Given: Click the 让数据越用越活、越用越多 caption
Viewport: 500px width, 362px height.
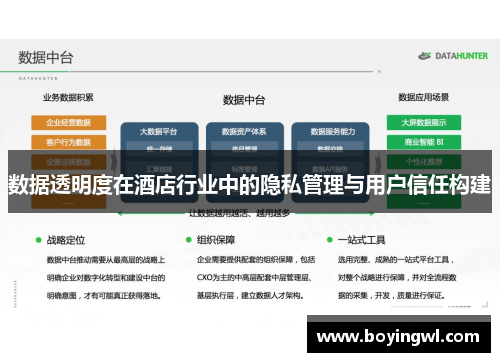Looking at the screenshot, I should tap(239, 213).
